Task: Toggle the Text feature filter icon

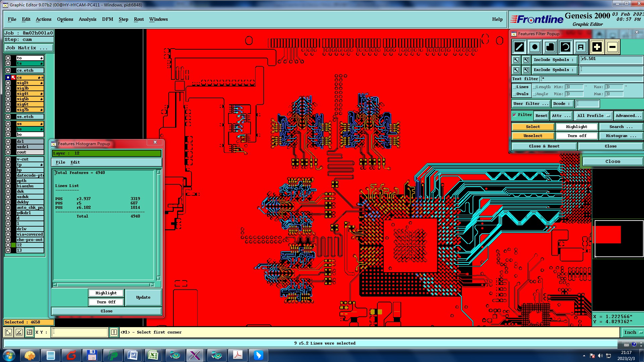Action: [x=581, y=47]
